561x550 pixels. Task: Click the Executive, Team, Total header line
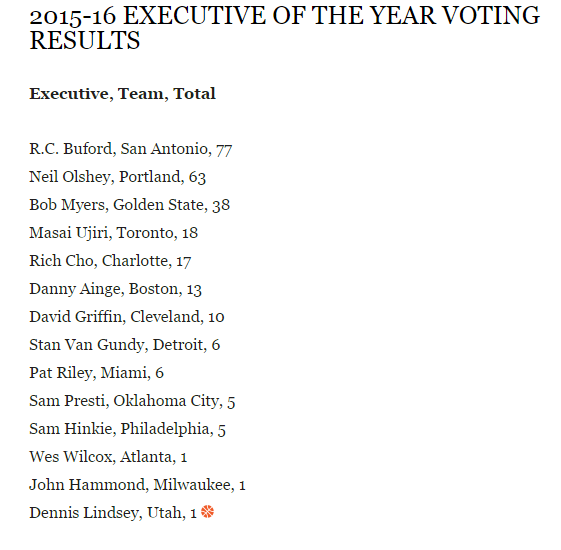[122, 94]
